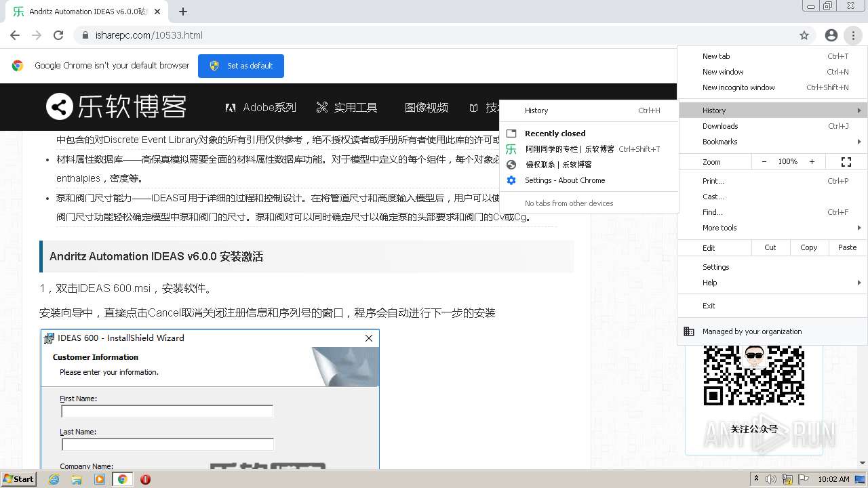Open History item with Ctrl+H shortcut
This screenshot has width=868, height=488.
[x=589, y=110]
